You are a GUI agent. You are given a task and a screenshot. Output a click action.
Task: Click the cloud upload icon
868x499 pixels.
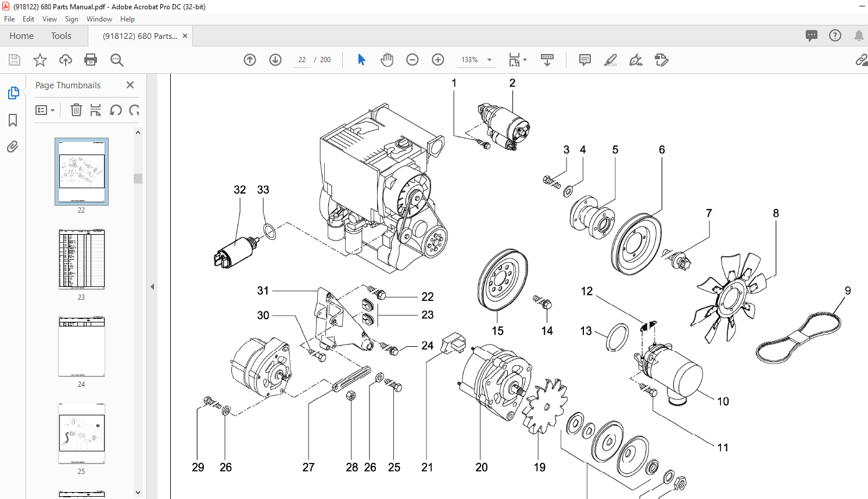point(66,60)
